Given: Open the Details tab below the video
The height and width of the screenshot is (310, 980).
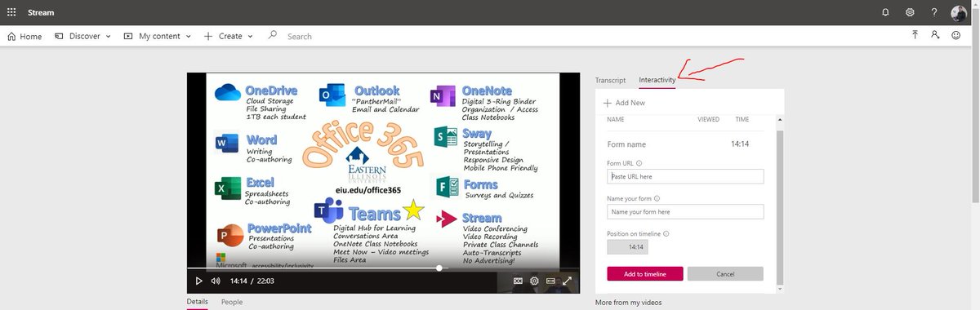Looking at the screenshot, I should (197, 302).
